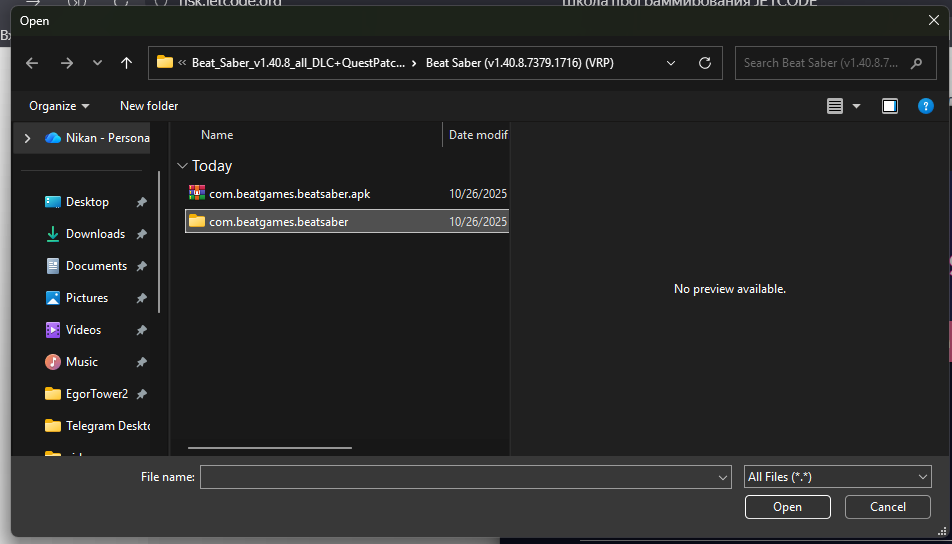Go back to the previous folder
The height and width of the screenshot is (544, 952).
tap(32, 63)
